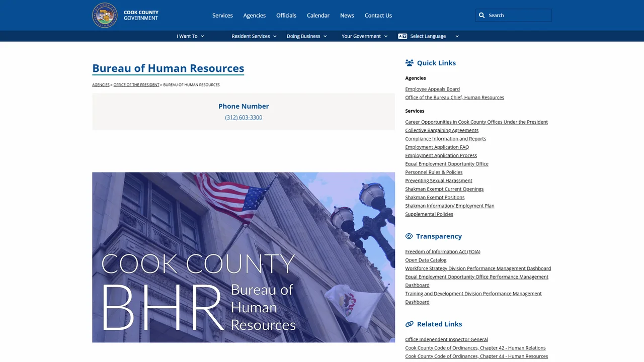Open Office of the Bureau Chief link

pyautogui.click(x=455, y=98)
